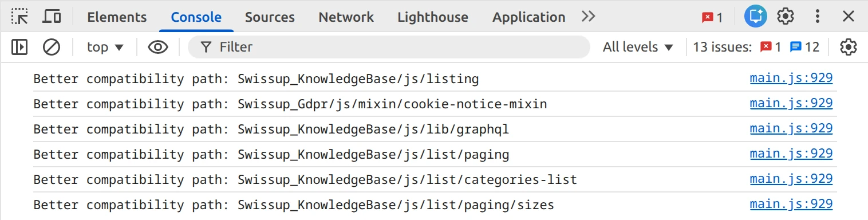Open main.js:929 link for categories-list row
The image size is (868, 220).
791,179
